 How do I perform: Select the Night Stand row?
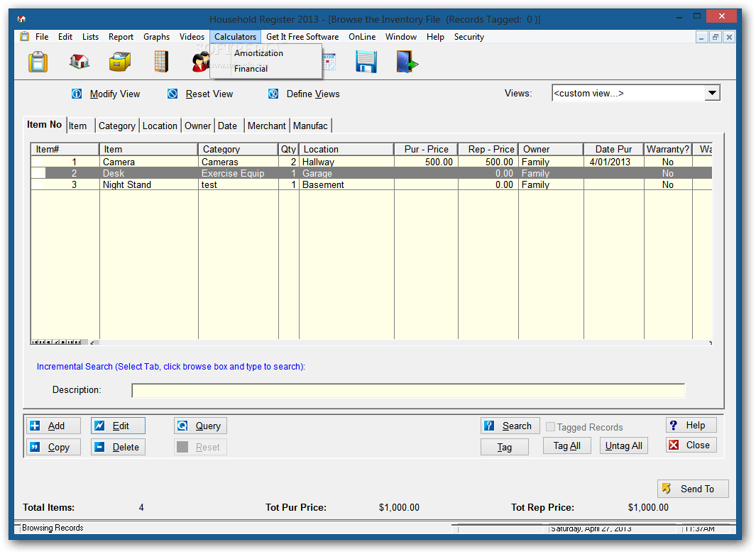[x=371, y=184]
